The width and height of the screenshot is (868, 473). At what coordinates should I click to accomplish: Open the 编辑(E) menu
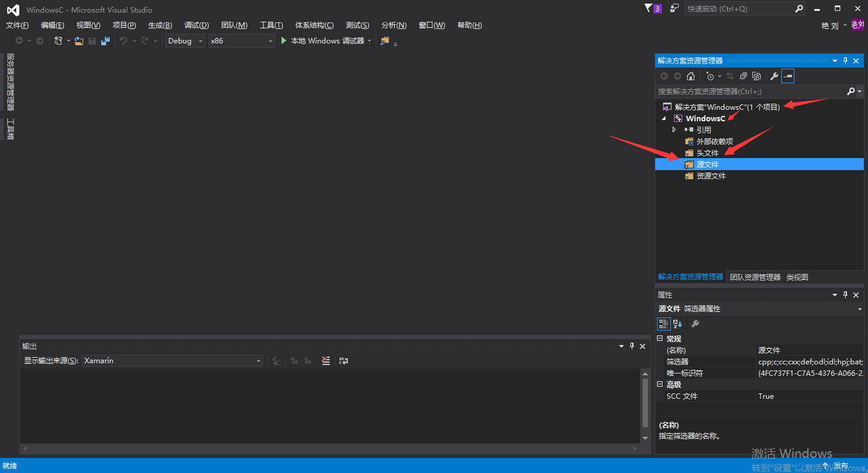click(x=52, y=25)
